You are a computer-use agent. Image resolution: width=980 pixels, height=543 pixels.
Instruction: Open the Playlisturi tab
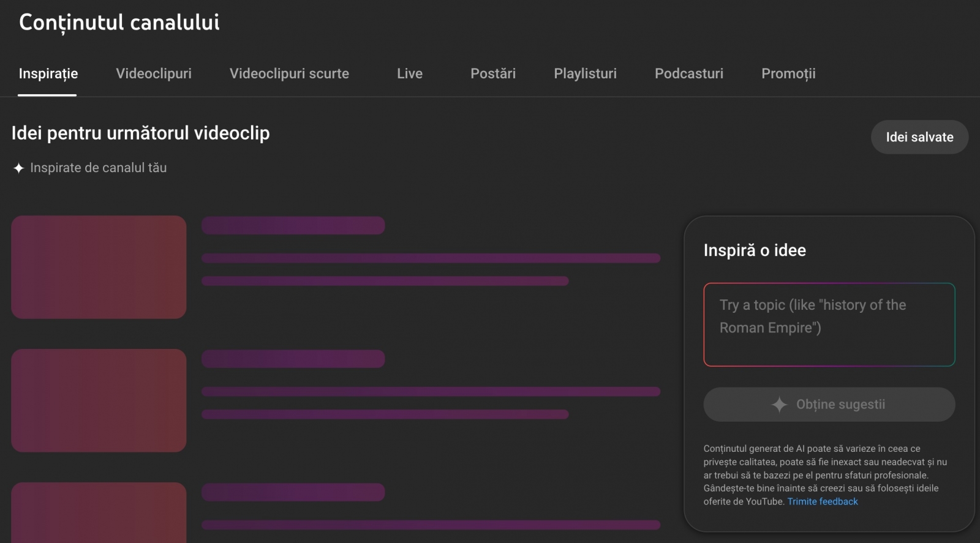[585, 73]
